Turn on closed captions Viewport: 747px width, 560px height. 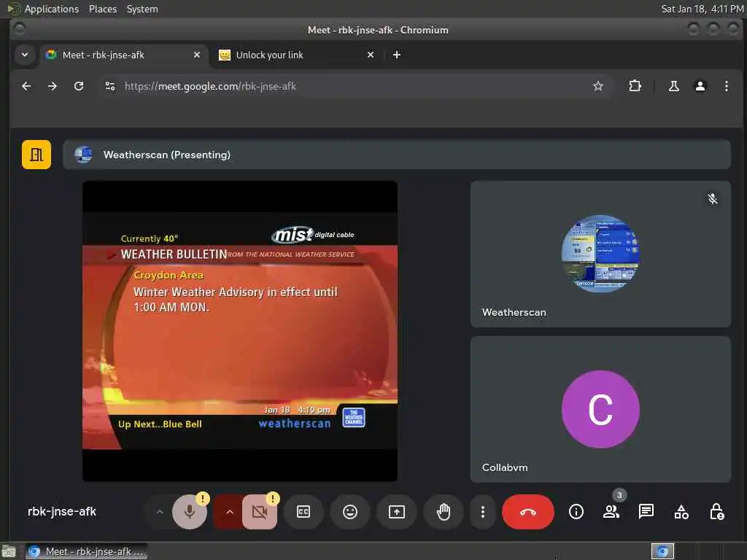point(303,512)
